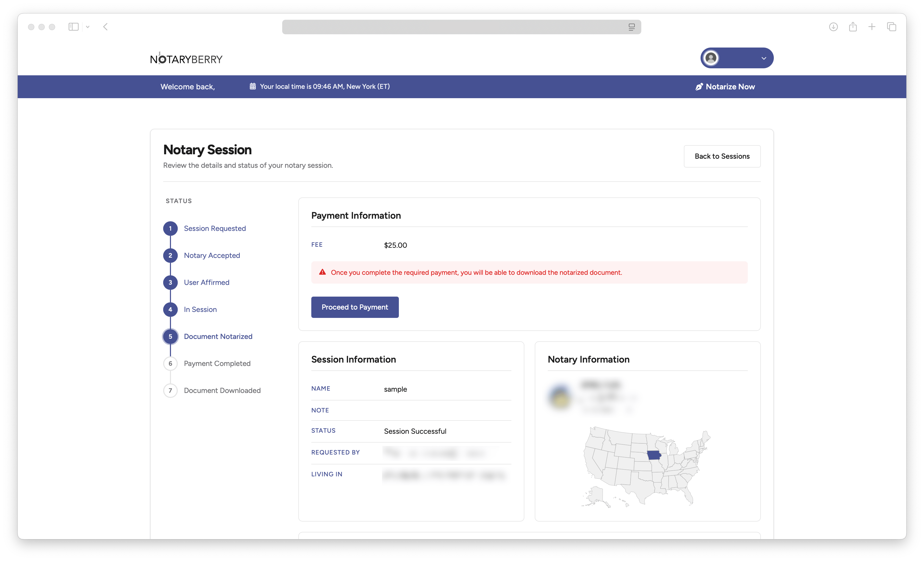
Task: Select step 1 Session Requested
Action: 215,228
